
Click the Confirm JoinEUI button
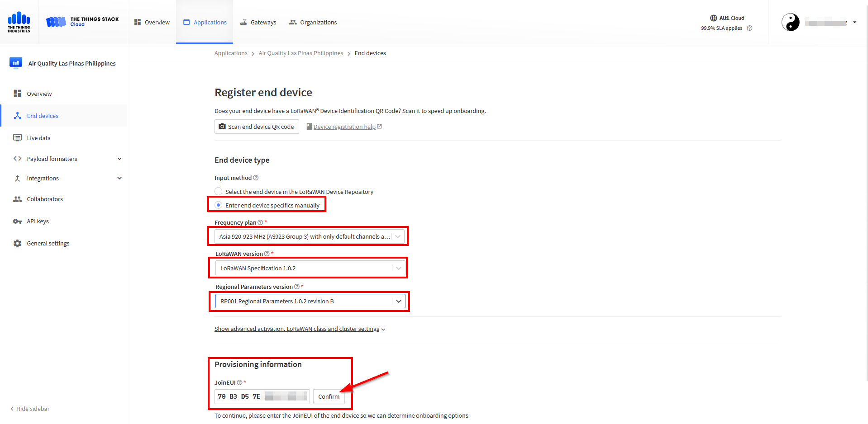click(329, 396)
